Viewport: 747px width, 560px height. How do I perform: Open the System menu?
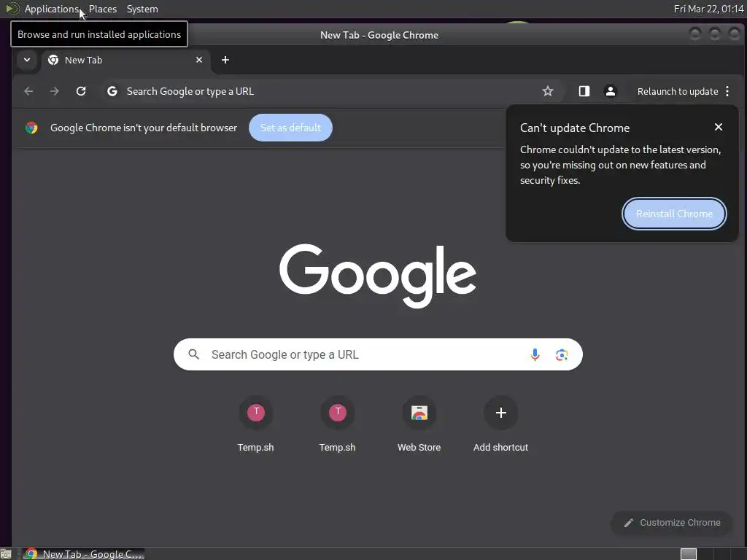[x=142, y=9]
